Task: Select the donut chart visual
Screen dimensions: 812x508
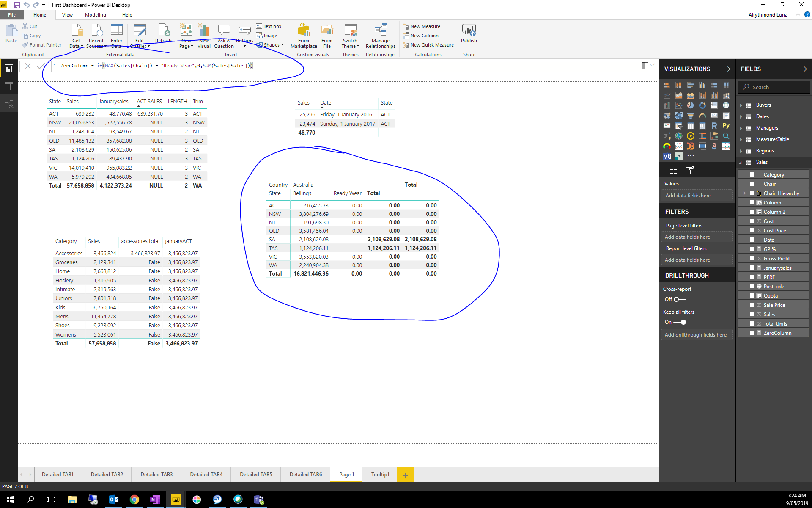Action: coord(702,105)
